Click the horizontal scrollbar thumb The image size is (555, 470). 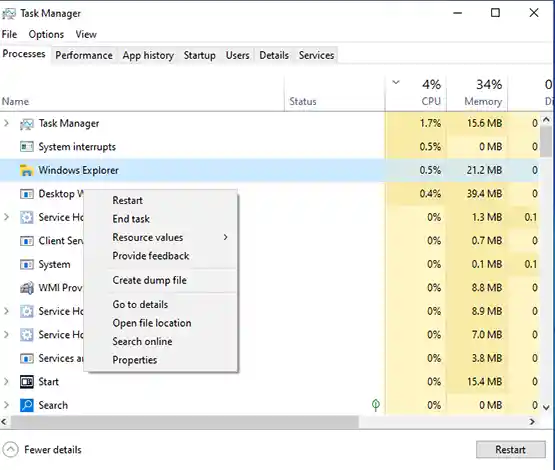(184, 422)
